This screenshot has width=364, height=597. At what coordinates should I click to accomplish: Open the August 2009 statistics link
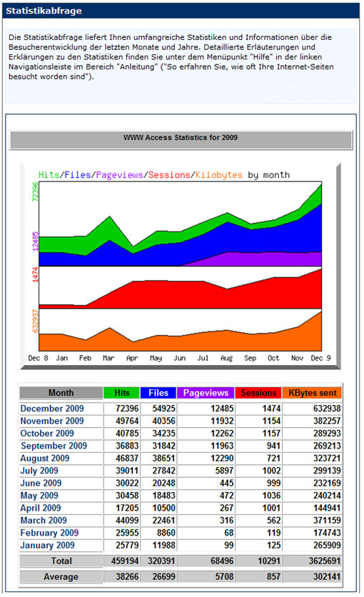coord(45,458)
